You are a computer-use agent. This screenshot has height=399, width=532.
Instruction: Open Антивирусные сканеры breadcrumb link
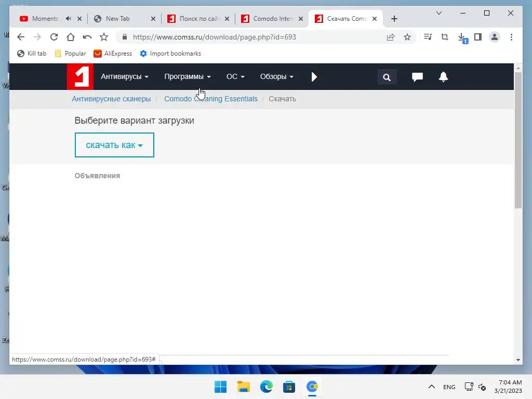(x=111, y=99)
